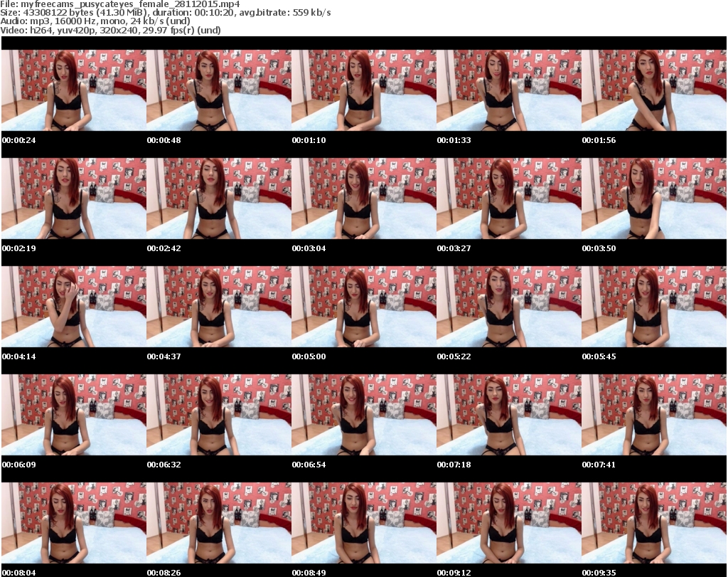Select the frame above timestamp 00:03:04
Viewport: 728px width, 577px height.
[x=363, y=198]
